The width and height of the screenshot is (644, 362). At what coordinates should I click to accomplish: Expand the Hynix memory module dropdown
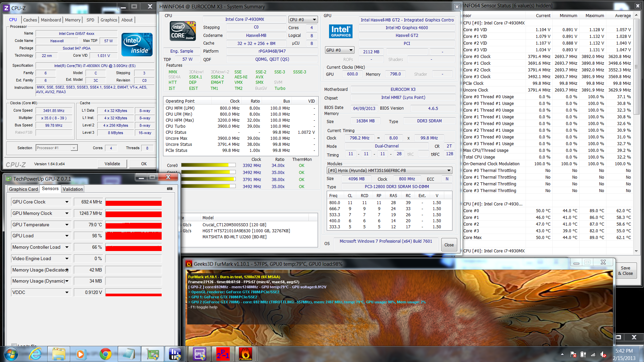389,170
